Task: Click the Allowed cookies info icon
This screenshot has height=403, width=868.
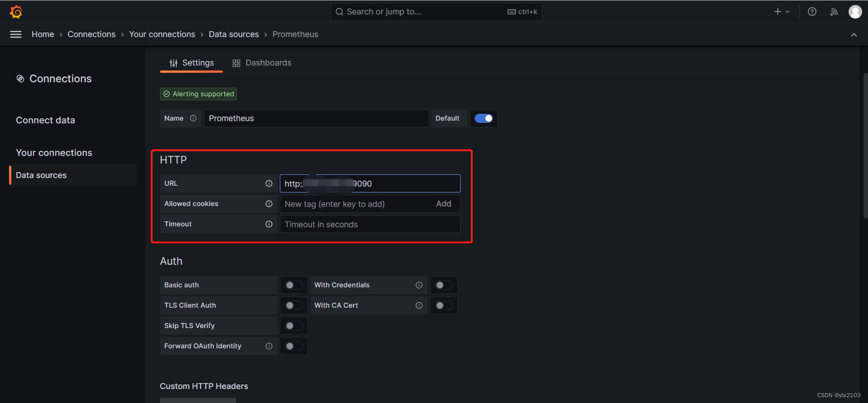Action: [269, 204]
